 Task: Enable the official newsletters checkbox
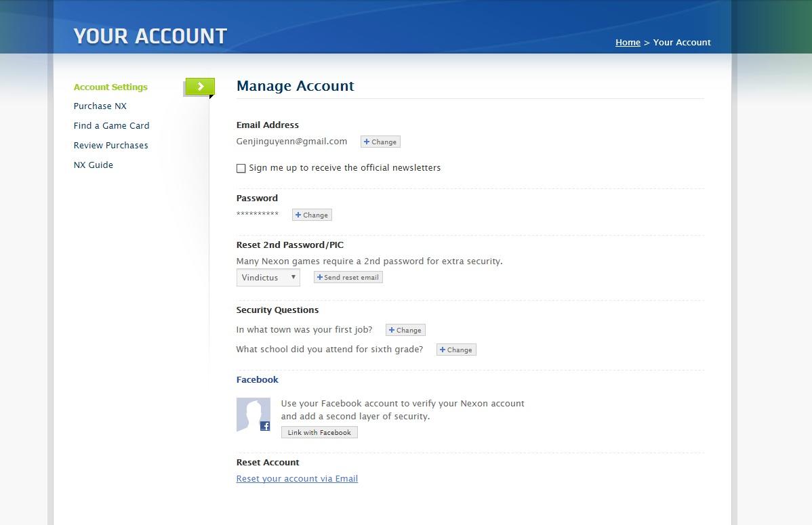(x=241, y=168)
